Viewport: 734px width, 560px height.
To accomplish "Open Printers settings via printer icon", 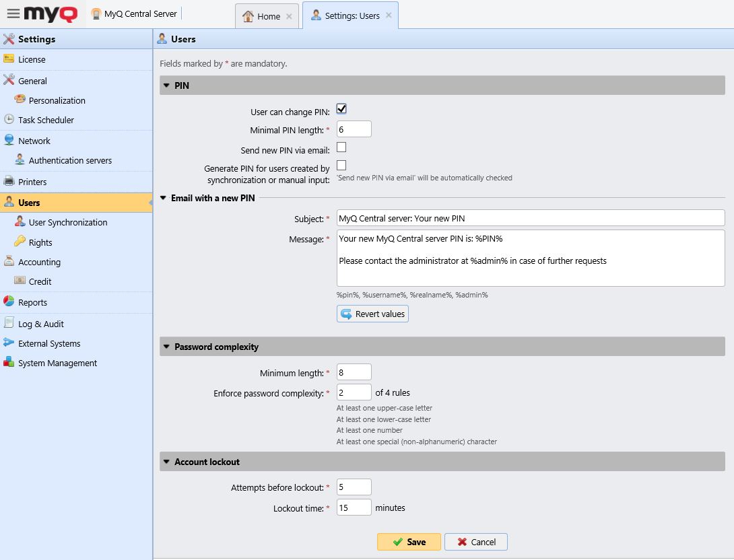I will point(9,182).
